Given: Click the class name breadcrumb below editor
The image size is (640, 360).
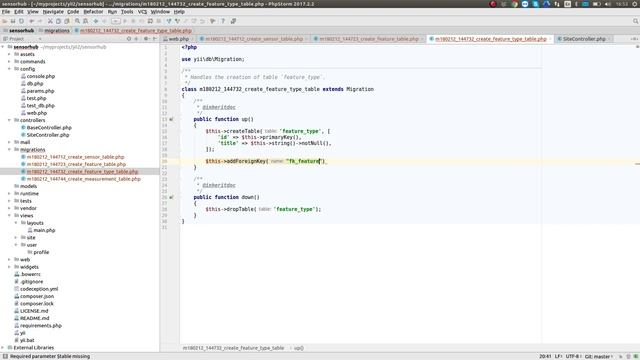Looking at the screenshot, I should tap(233, 348).
